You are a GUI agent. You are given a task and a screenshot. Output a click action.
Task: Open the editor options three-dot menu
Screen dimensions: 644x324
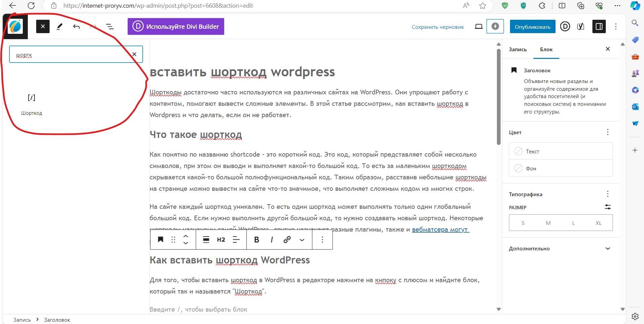point(616,26)
